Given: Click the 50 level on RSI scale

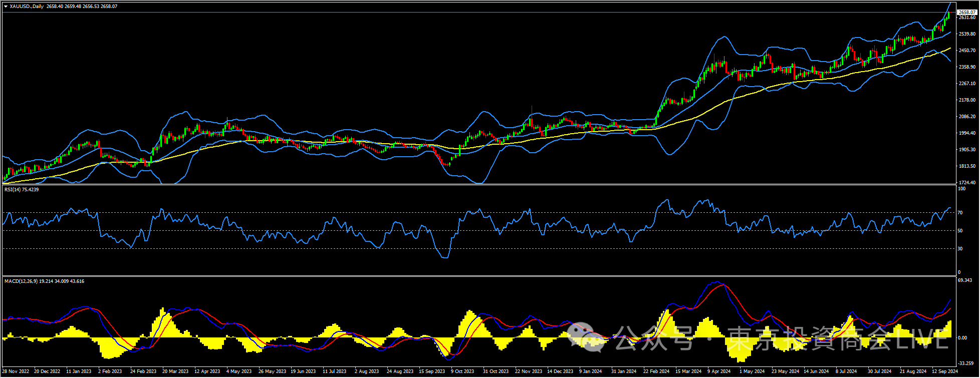Looking at the screenshot, I should [960, 231].
